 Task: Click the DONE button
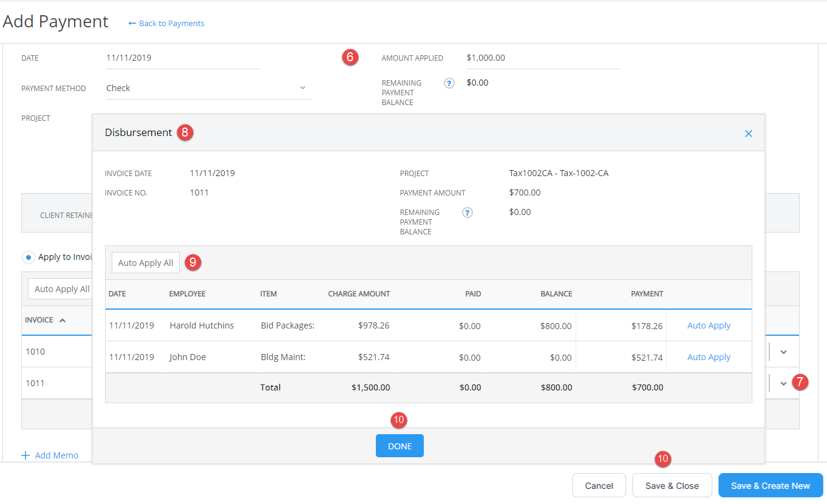point(400,446)
